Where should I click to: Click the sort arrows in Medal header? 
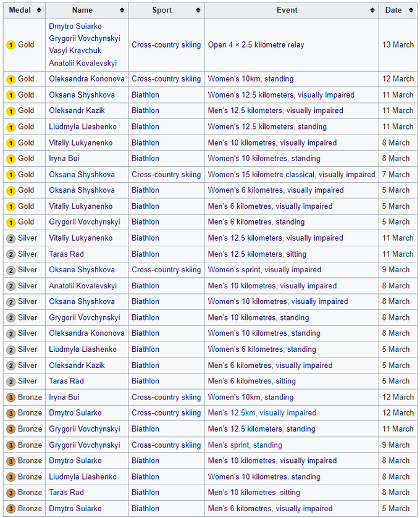39,10
